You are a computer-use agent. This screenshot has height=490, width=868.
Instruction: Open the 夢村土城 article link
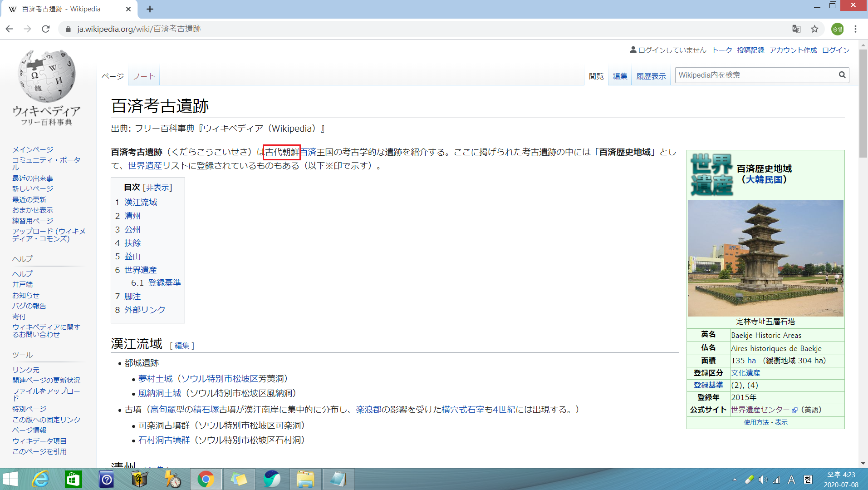[x=156, y=379]
